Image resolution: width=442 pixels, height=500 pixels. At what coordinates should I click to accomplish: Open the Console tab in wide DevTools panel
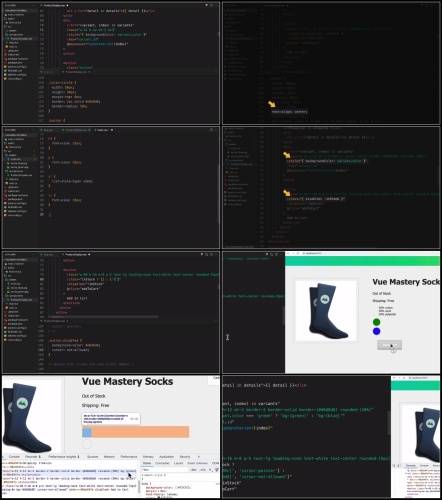(x=14, y=457)
